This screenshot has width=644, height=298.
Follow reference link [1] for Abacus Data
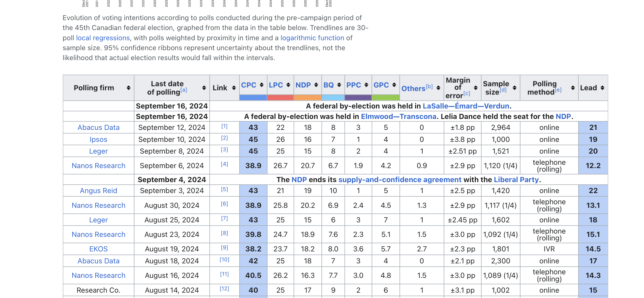pos(224,126)
